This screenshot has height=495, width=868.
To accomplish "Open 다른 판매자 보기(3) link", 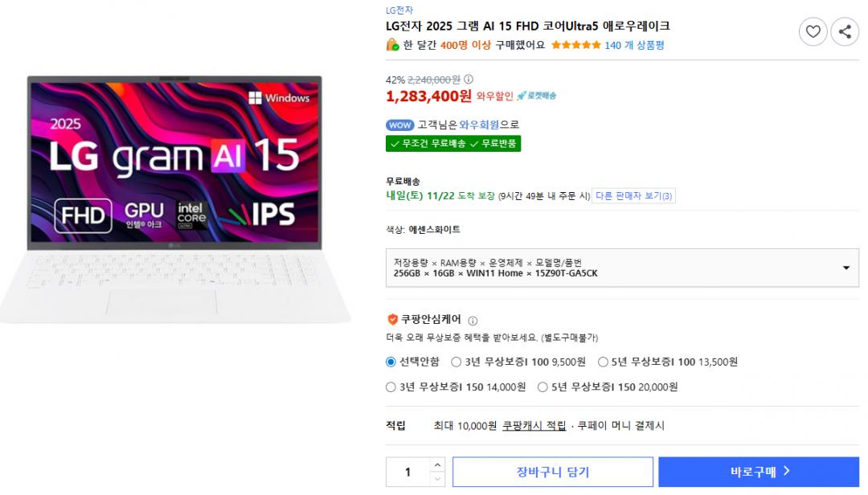I will (633, 196).
